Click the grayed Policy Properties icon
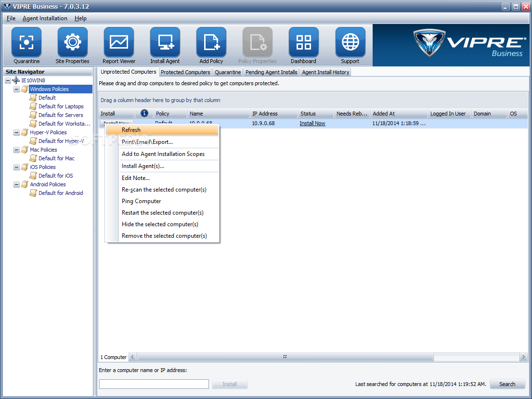The width and height of the screenshot is (532, 399). coord(258,42)
